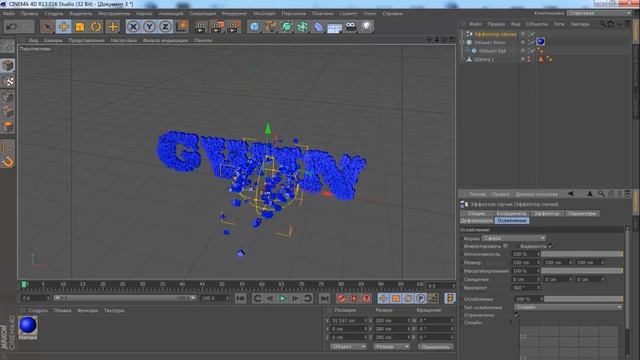This screenshot has width=640, height=360.
Task: Open the Справка main menu
Action: (x=392, y=13)
